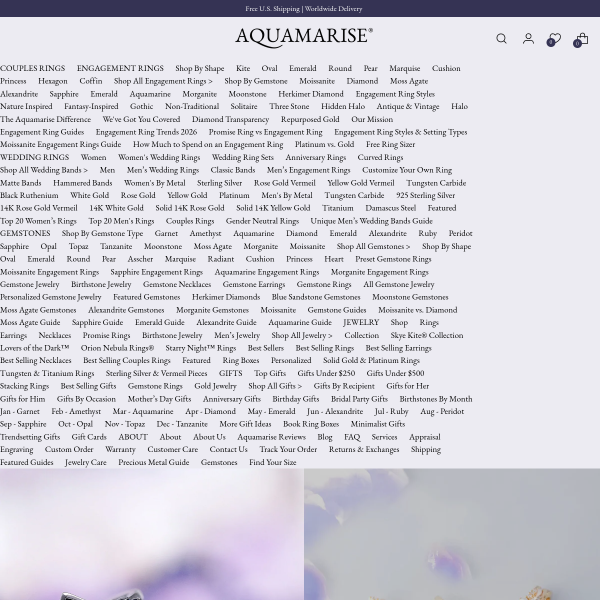This screenshot has height=600, width=600.
Task: Go to Shop All Jewelry
Action: coord(302,335)
